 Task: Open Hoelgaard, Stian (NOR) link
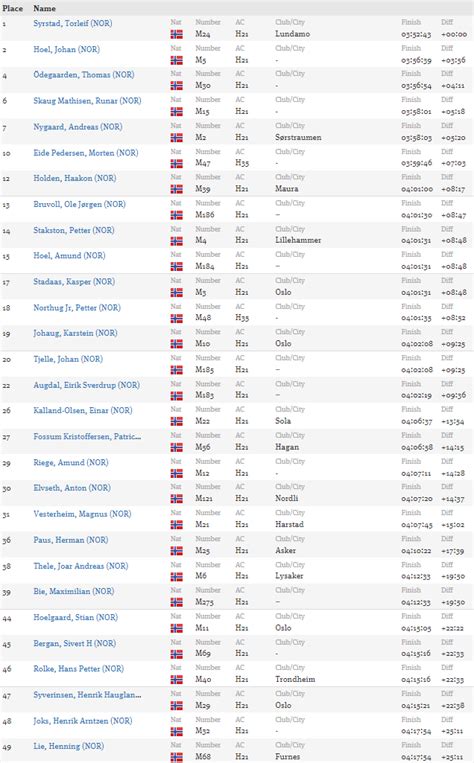[x=75, y=618]
